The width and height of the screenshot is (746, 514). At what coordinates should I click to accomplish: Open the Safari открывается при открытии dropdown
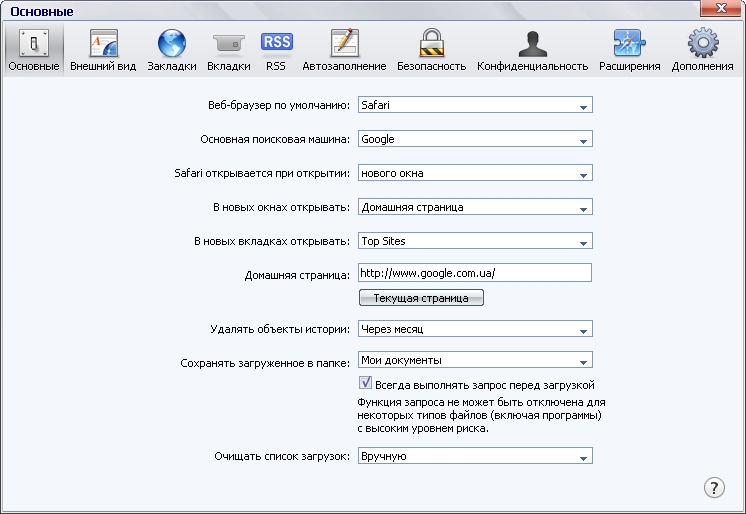[x=475, y=173]
